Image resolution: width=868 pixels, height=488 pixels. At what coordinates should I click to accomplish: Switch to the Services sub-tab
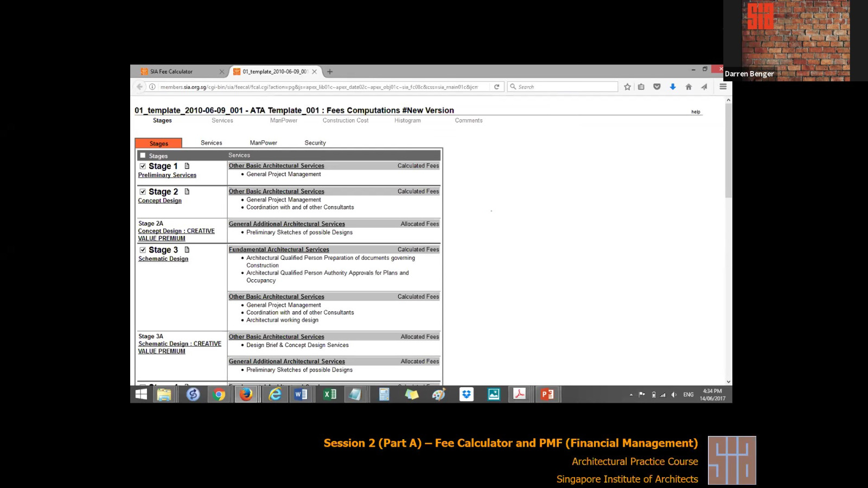coord(212,143)
